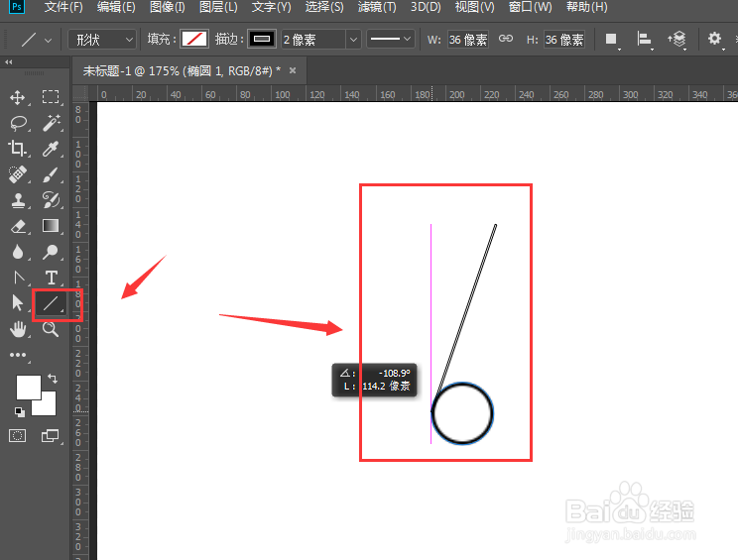Open the stroke line style dropdown
Screen dimensions: 738x560
pyautogui.click(x=390, y=39)
